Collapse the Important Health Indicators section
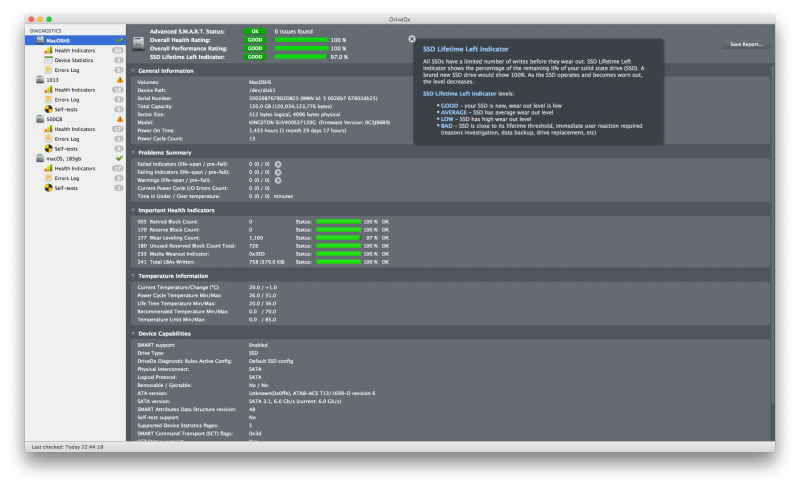 [x=133, y=210]
